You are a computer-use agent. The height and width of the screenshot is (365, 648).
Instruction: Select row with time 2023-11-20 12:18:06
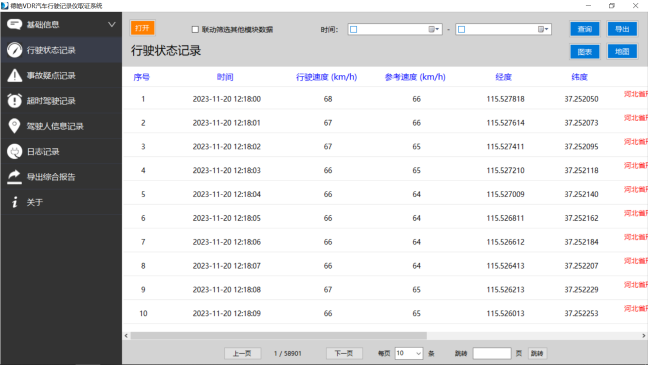(385, 242)
